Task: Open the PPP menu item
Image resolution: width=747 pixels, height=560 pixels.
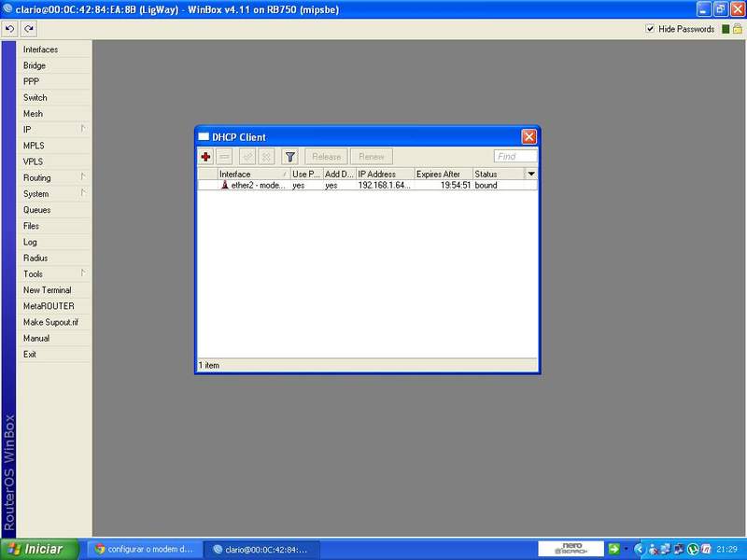Action: (x=53, y=81)
